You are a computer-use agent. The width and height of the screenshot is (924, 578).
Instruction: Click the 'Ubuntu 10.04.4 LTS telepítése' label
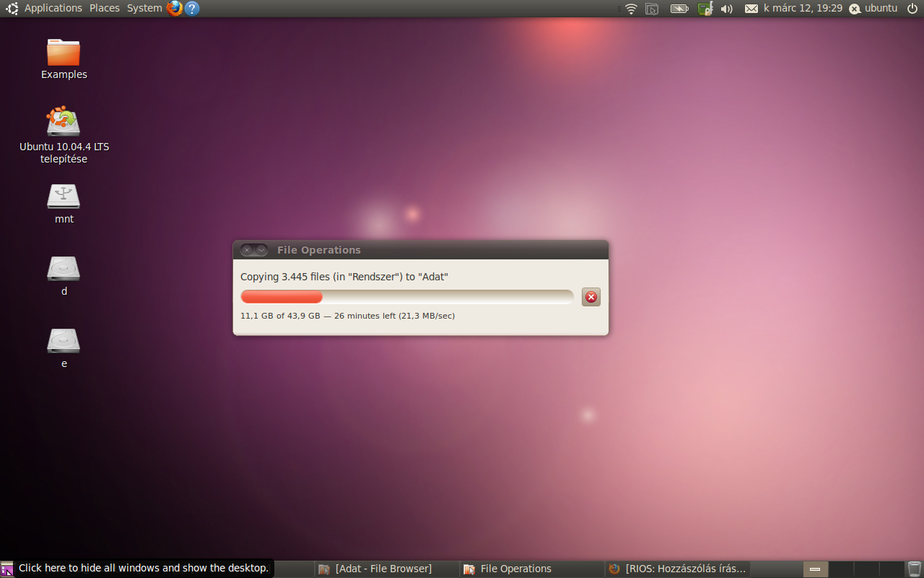[64, 152]
